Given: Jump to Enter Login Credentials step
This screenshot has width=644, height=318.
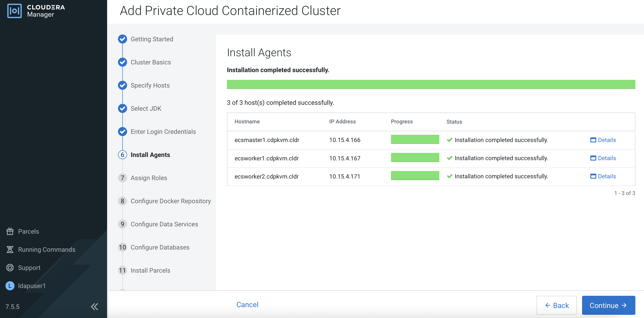Looking at the screenshot, I should click(163, 132).
